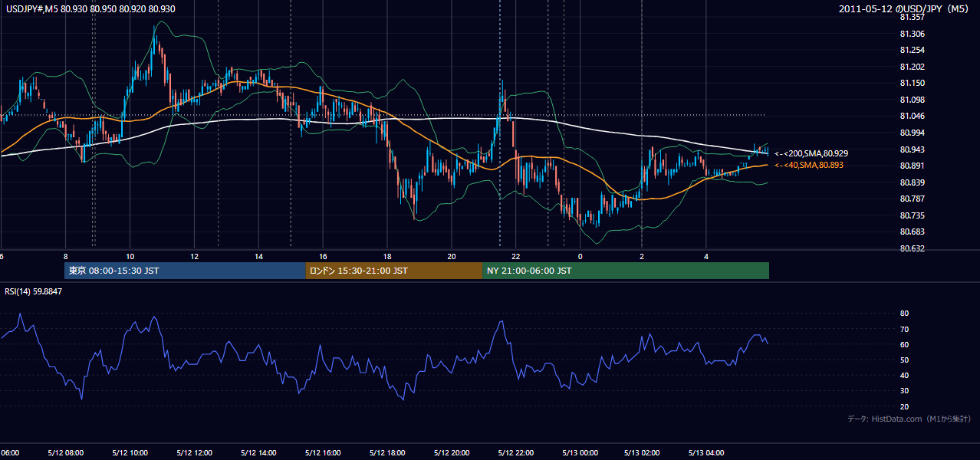Click the 5/12 14:00 time axis label

click(x=258, y=452)
